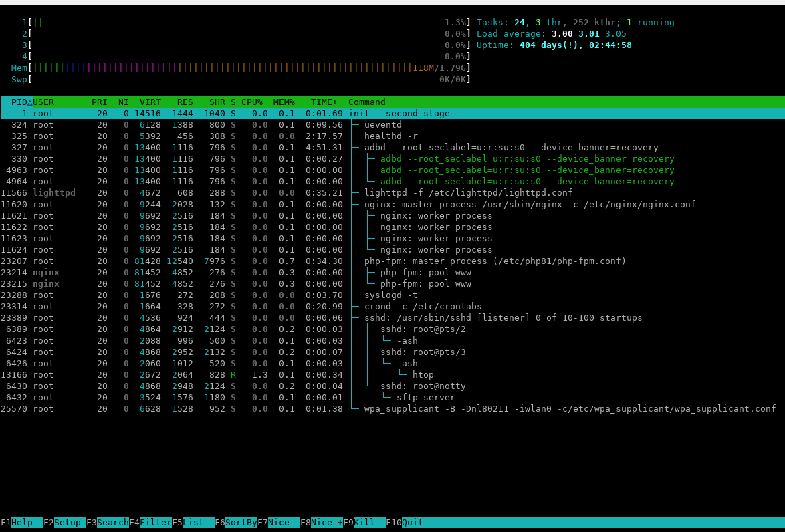The image size is (785, 532).
Task: Click the 12540 RES value for php-fpm
Action: pyautogui.click(x=180, y=261)
